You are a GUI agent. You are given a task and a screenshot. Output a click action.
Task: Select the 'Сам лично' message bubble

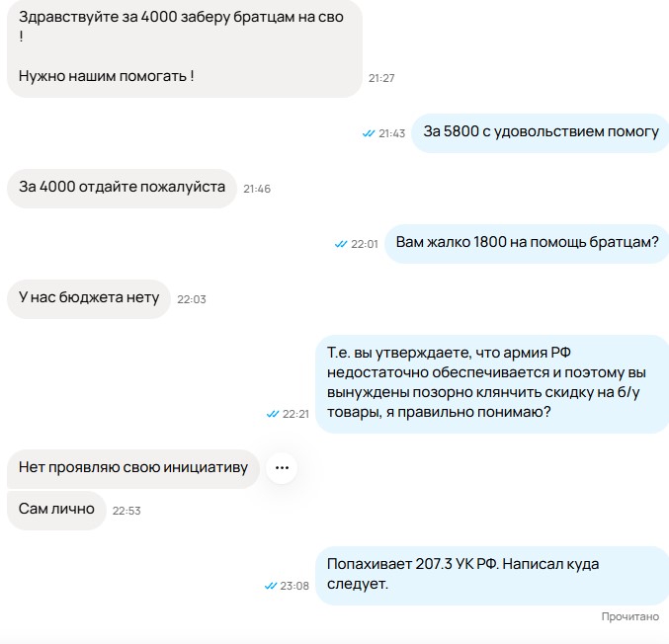click(56, 511)
